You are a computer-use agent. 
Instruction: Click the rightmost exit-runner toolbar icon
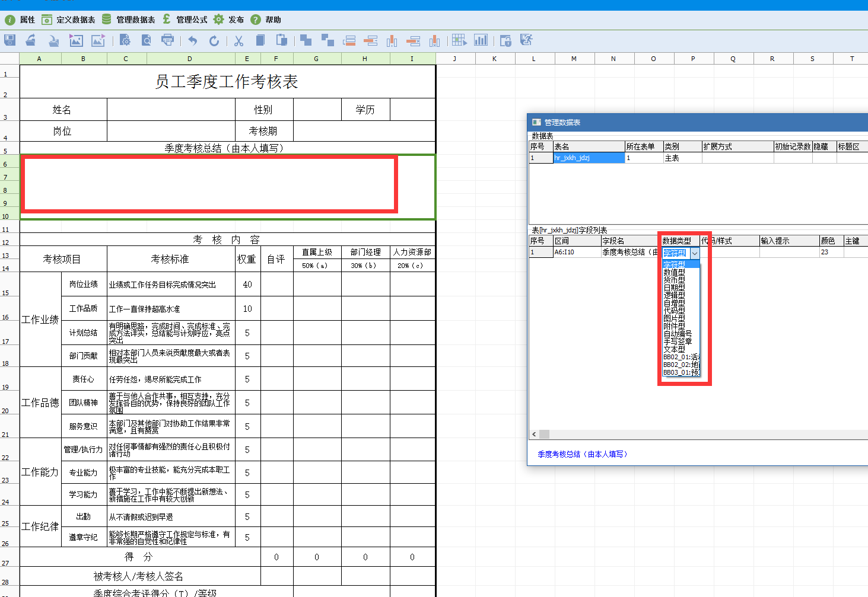pos(526,40)
